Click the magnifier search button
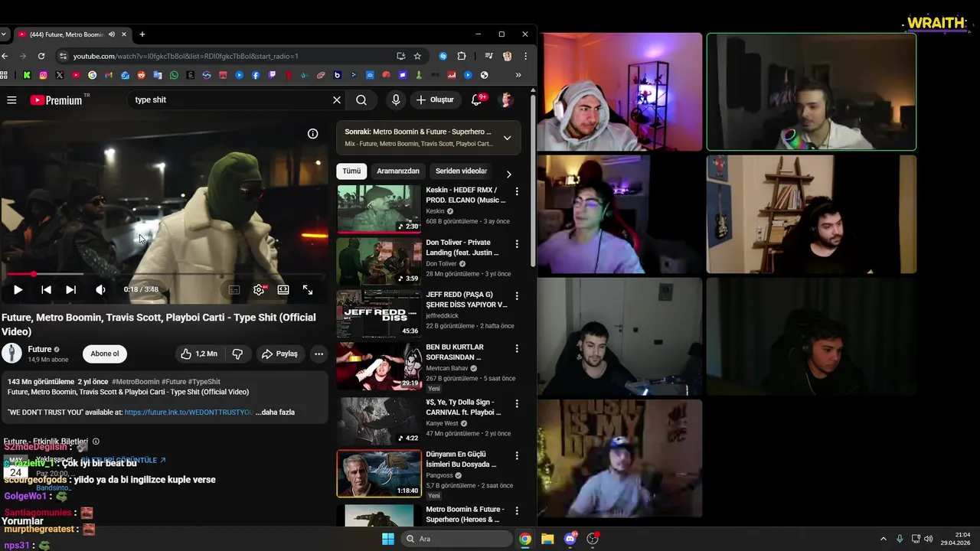This screenshot has width=980, height=551. [361, 99]
